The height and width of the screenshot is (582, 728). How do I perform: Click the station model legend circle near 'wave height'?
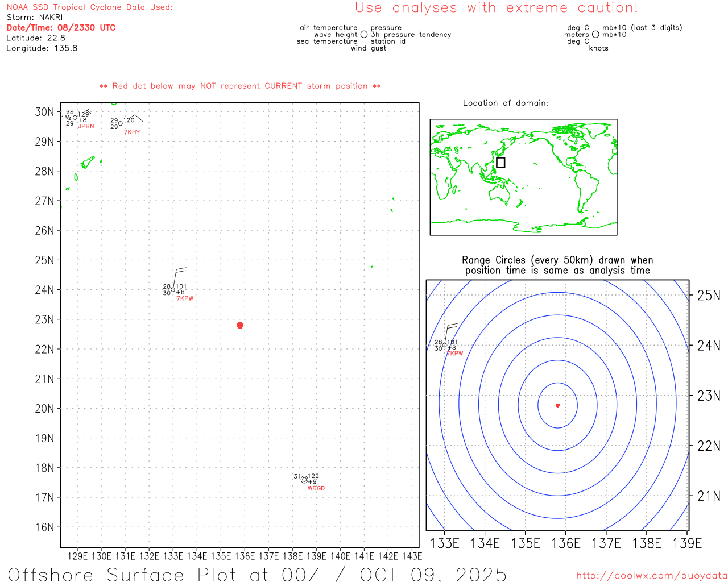(x=364, y=35)
